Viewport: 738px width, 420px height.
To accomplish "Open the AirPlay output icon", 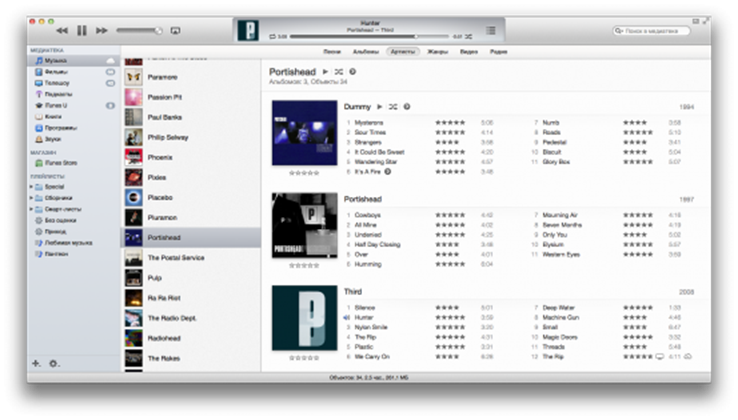I will point(175,31).
